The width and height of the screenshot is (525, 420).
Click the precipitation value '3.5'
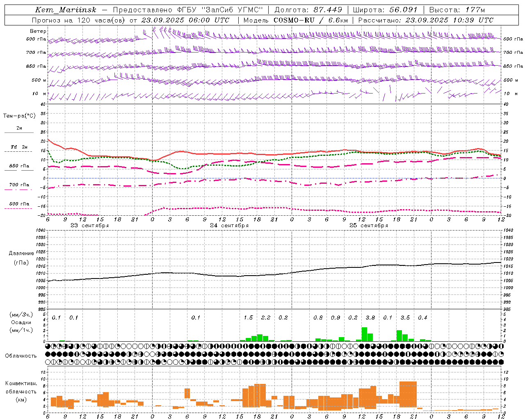[405, 318]
